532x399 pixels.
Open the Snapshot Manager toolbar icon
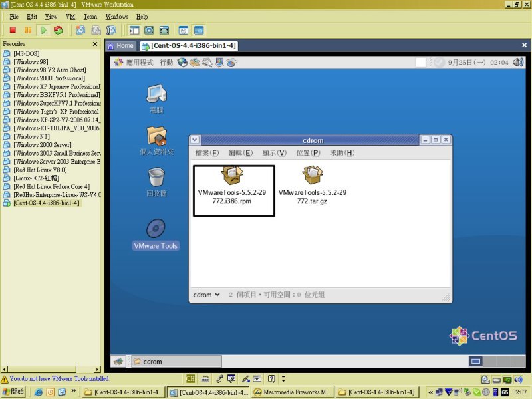(111, 30)
